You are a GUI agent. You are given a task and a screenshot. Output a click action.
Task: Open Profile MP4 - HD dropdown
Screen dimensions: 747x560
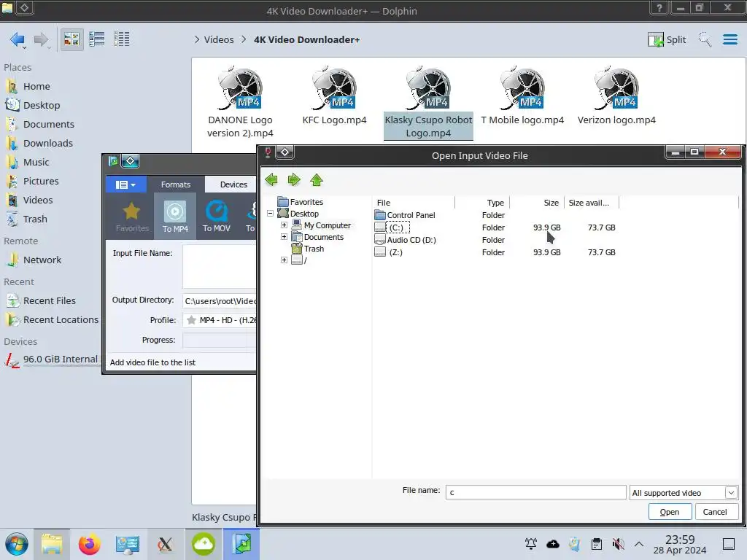[x=219, y=320]
